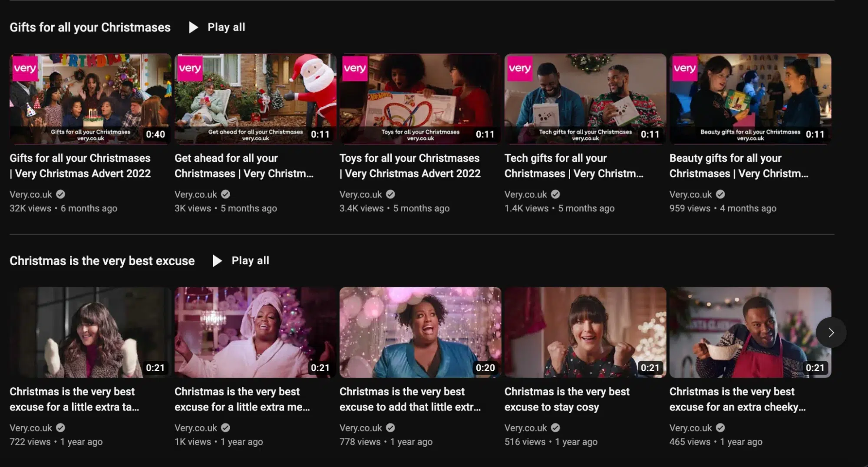
Task: Click title 'Toys for all your Christmases | Very Christmas Advert 2022'
Action: coord(410,166)
